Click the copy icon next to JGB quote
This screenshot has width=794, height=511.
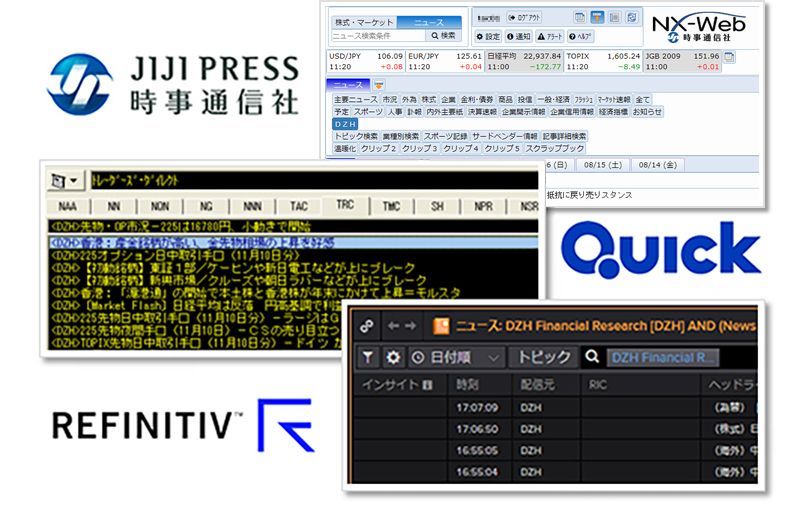729,57
